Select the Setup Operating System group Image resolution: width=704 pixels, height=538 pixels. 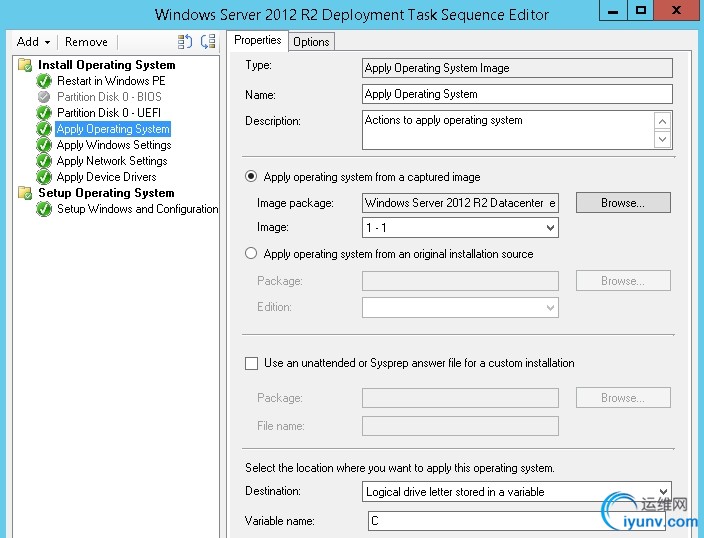(x=106, y=193)
